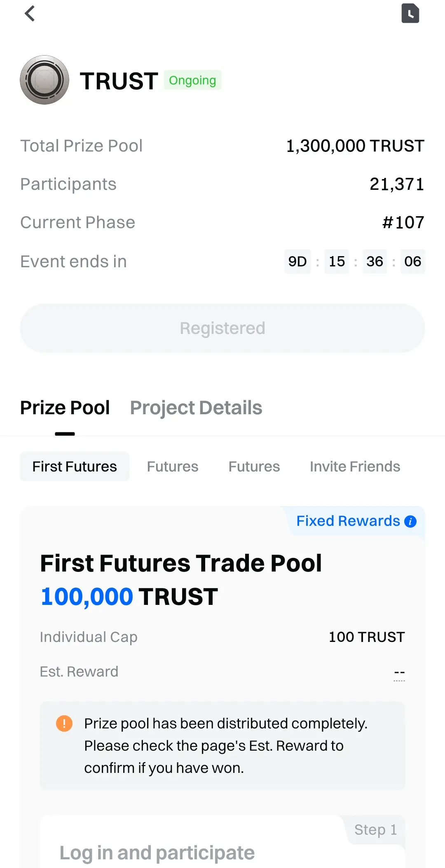The height and width of the screenshot is (868, 445).
Task: Open the history document icon
Action: click(x=410, y=14)
